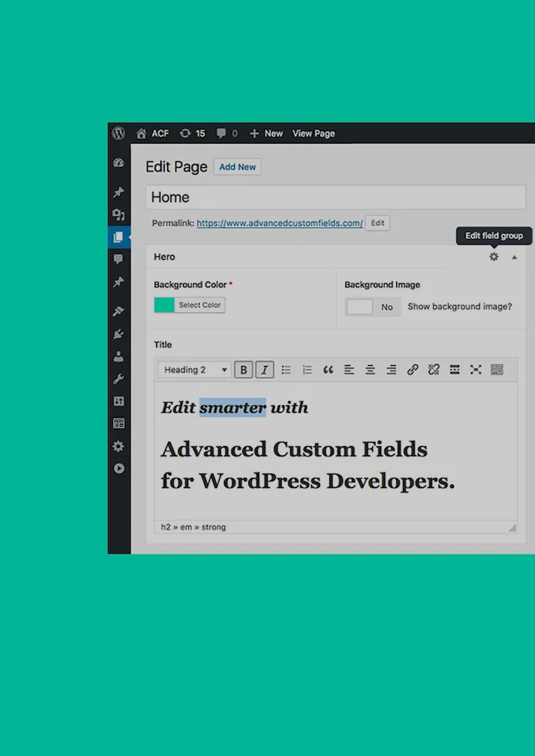Collapse the Hero panel with the arrow

[515, 257]
